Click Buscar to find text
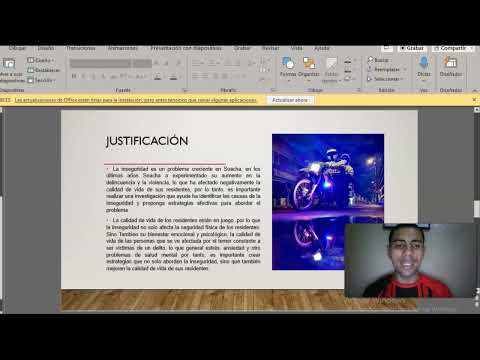 (x=378, y=60)
